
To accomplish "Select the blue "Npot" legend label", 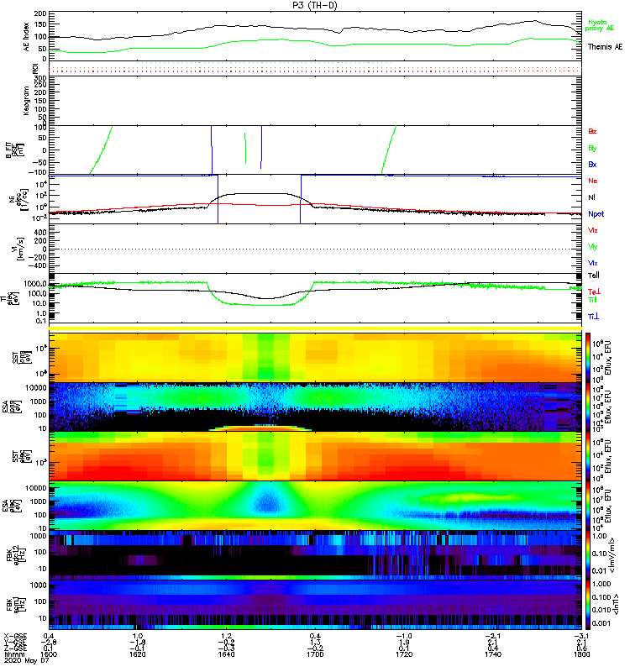I will pos(596,214).
